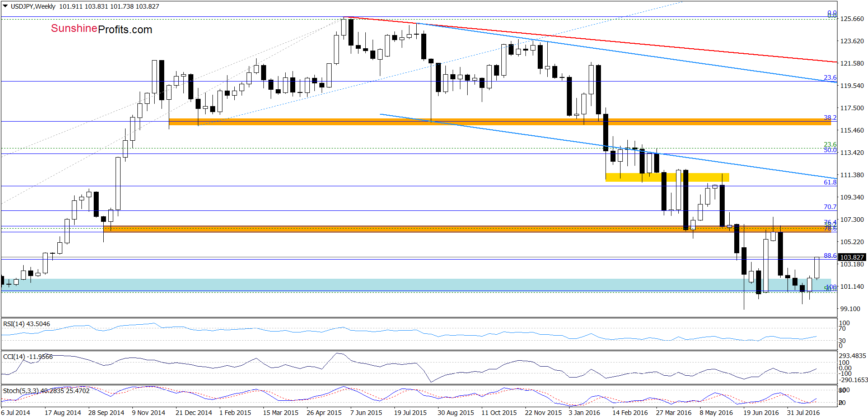The width and height of the screenshot is (868, 419).
Task: Click the 113.420 price axis label
Action: [x=852, y=153]
